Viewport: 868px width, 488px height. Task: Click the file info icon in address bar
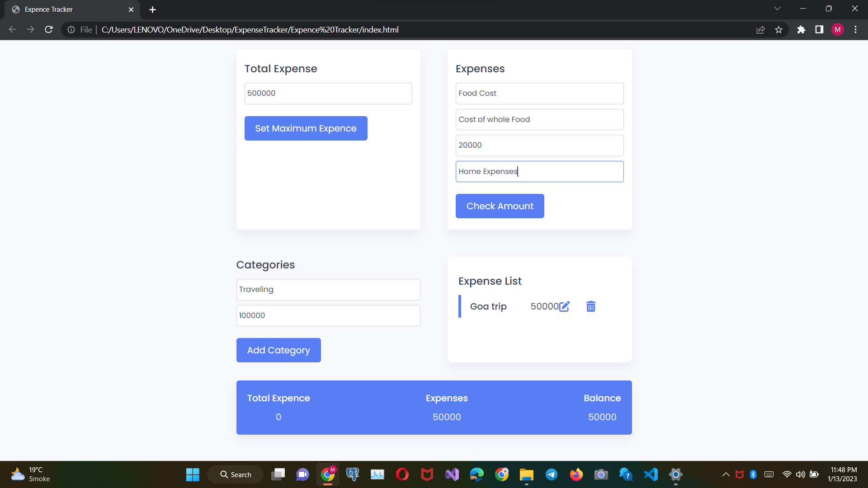point(71,30)
